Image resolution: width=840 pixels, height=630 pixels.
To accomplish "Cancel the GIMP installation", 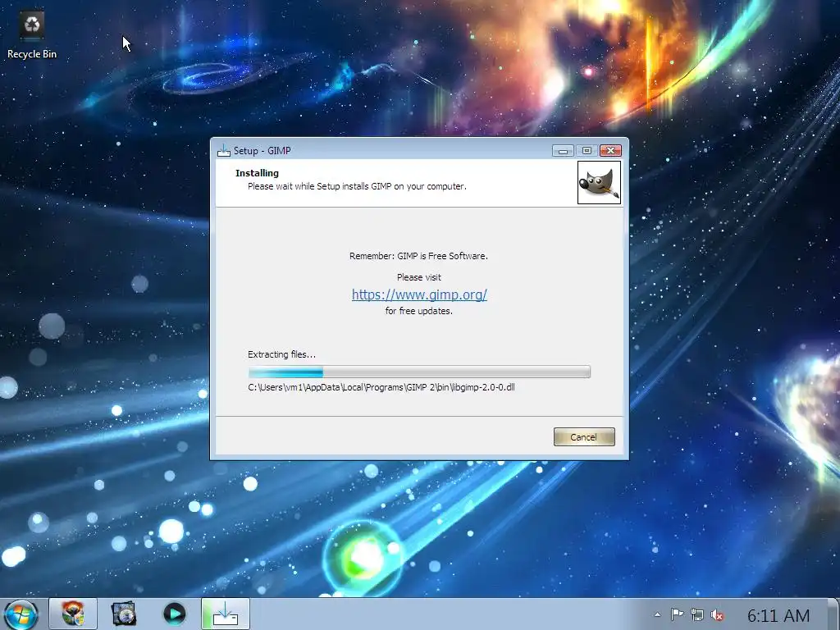I will pyautogui.click(x=584, y=437).
